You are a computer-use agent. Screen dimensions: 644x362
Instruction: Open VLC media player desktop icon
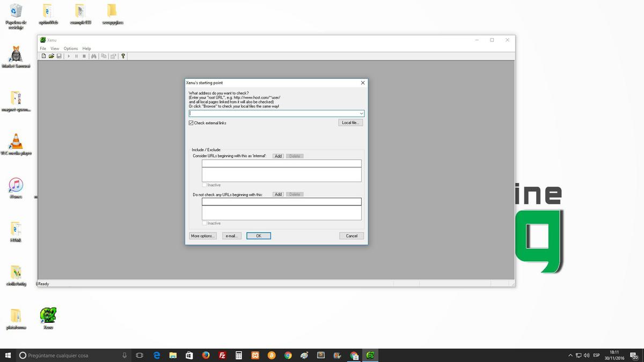pos(16,142)
